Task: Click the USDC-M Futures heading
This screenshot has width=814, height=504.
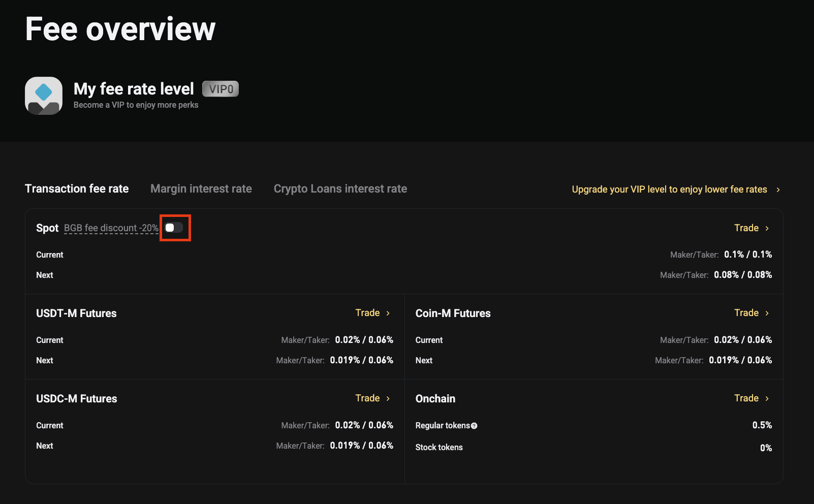Action: coord(77,399)
